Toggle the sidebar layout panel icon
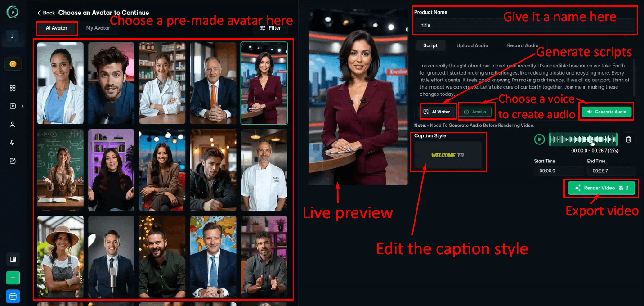The width and height of the screenshot is (644, 306). tap(13, 259)
